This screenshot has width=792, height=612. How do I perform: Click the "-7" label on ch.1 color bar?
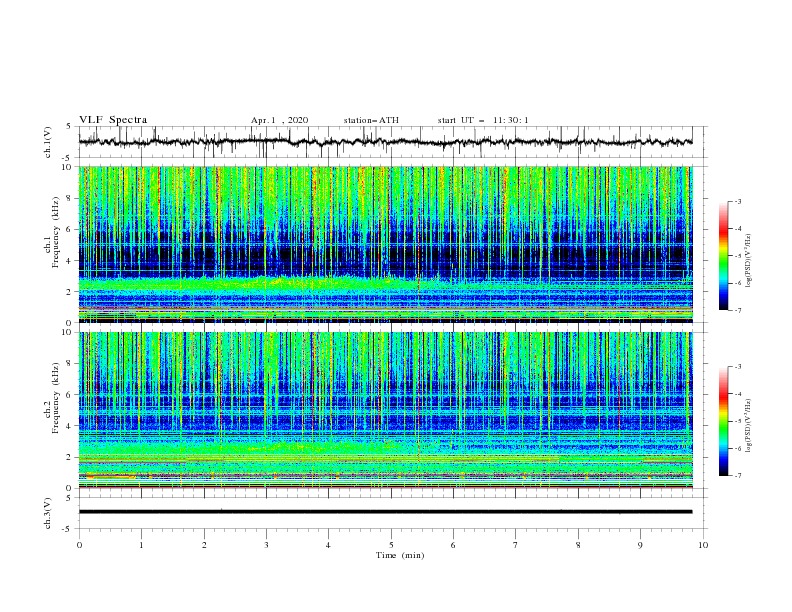click(738, 310)
